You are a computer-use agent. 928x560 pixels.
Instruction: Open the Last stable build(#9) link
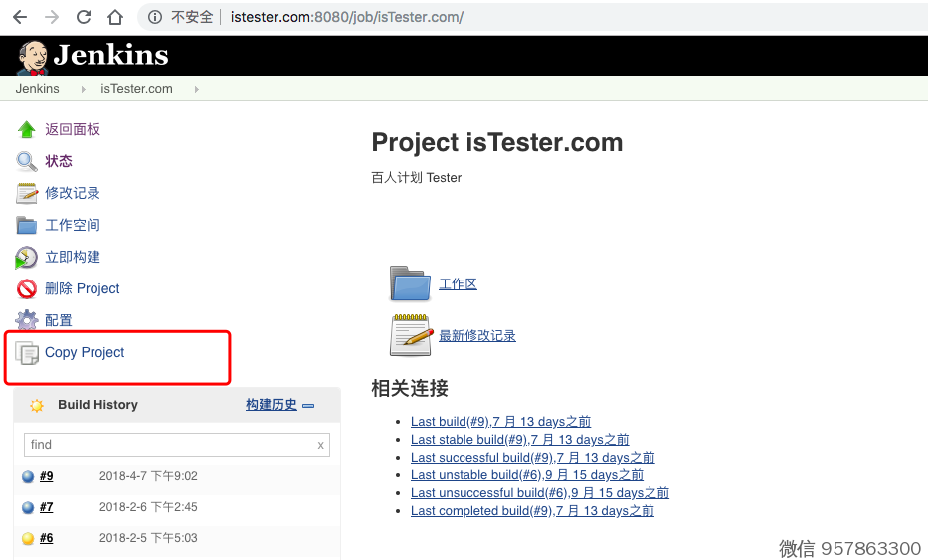(519, 440)
